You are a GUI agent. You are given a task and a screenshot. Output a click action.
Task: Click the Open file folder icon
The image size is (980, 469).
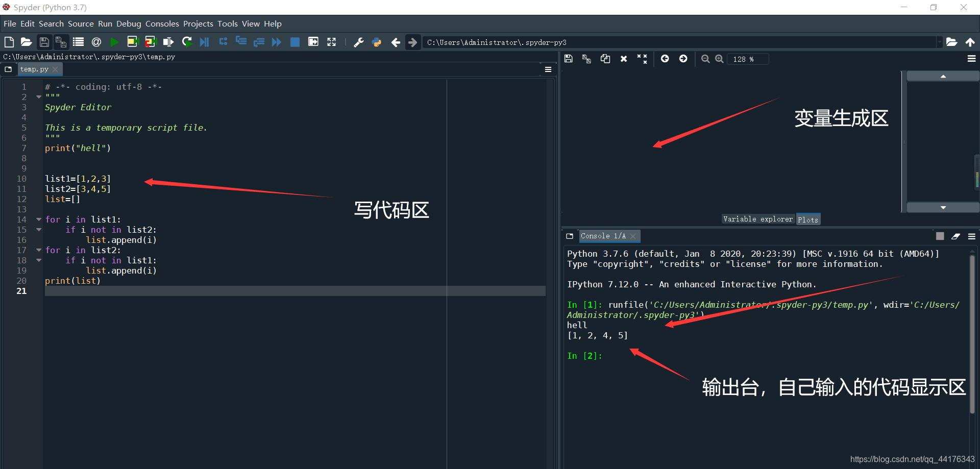click(26, 42)
